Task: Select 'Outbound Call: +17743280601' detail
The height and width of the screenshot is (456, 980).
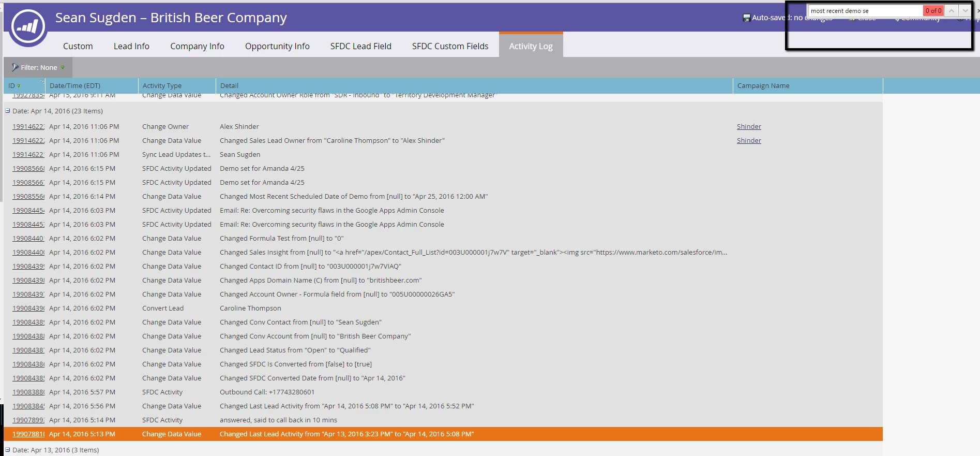Action: click(267, 392)
